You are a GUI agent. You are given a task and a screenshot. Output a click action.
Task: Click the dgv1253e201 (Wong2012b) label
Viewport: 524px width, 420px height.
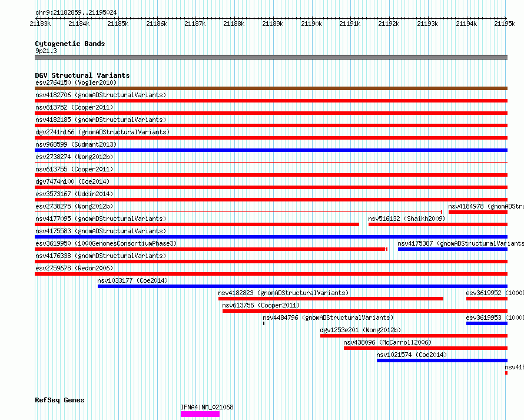[360, 330]
